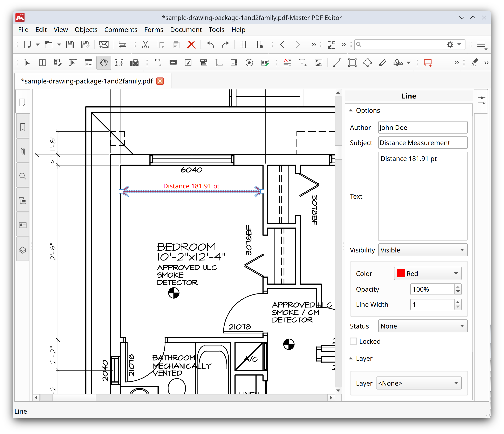504x434 pixels.
Task: Select the Insert Image tool
Action: (318, 63)
